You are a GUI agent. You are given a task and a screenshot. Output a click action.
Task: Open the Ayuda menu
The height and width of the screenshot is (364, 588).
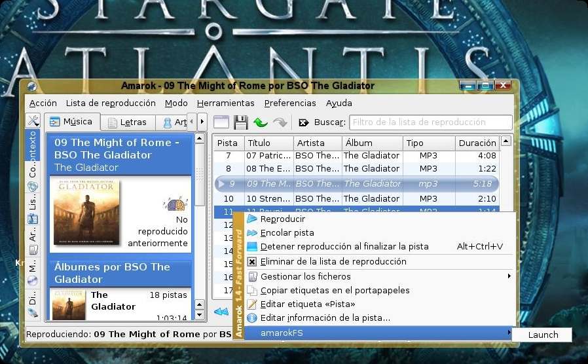339,103
